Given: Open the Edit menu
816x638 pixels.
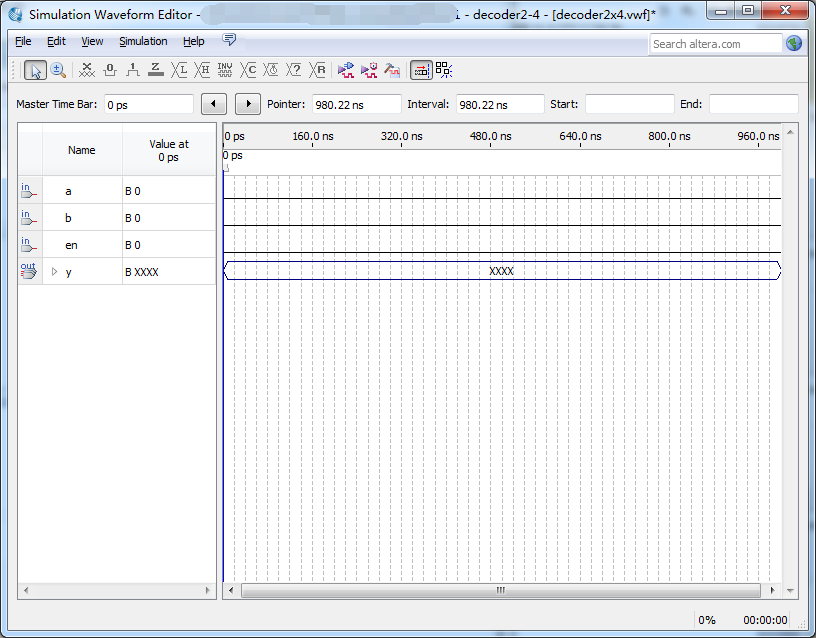Looking at the screenshot, I should tap(56, 41).
